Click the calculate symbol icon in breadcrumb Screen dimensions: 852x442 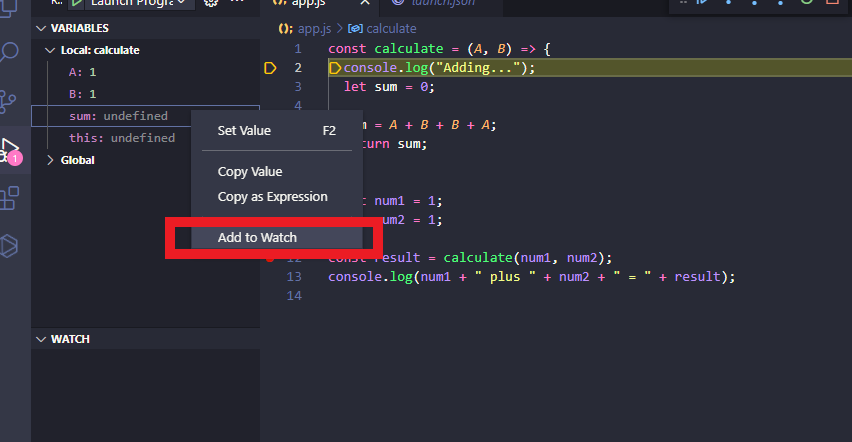pyautogui.click(x=355, y=28)
